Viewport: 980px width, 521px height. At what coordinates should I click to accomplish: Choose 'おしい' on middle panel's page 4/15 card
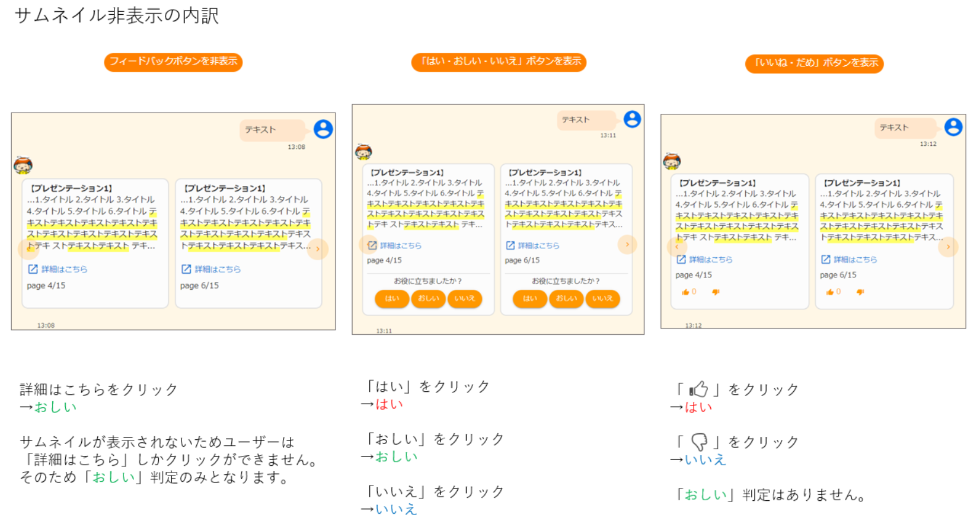coord(428,299)
